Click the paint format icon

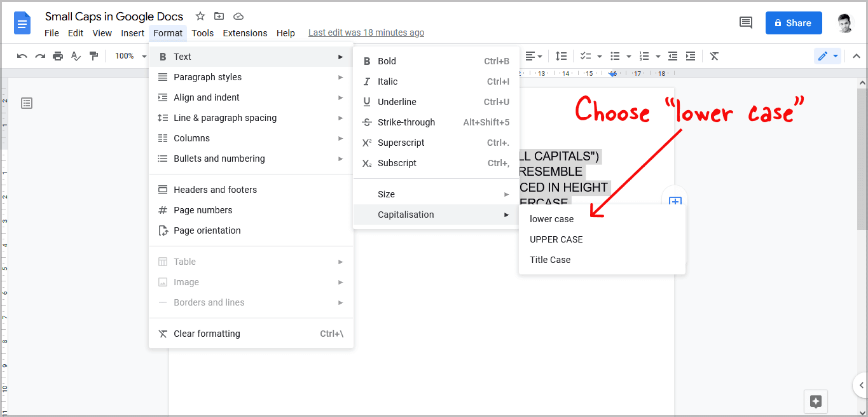point(93,56)
